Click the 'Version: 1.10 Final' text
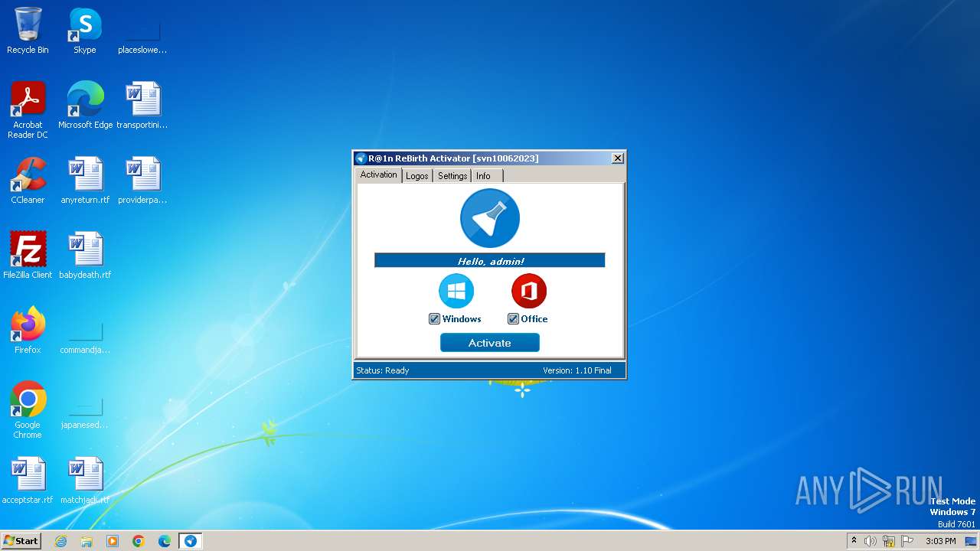 click(577, 370)
